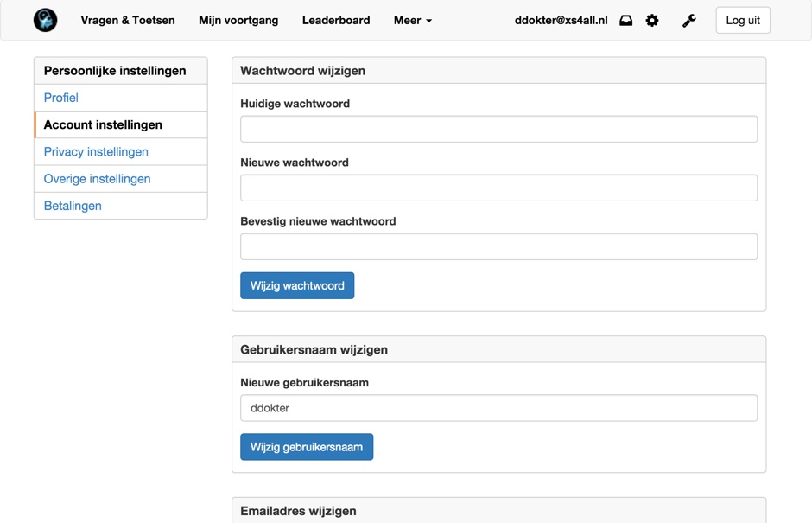Image resolution: width=812 pixels, height=523 pixels.
Task: Click the Nieuwe gebruikersnaam field showing ddokter
Action: 498,407
